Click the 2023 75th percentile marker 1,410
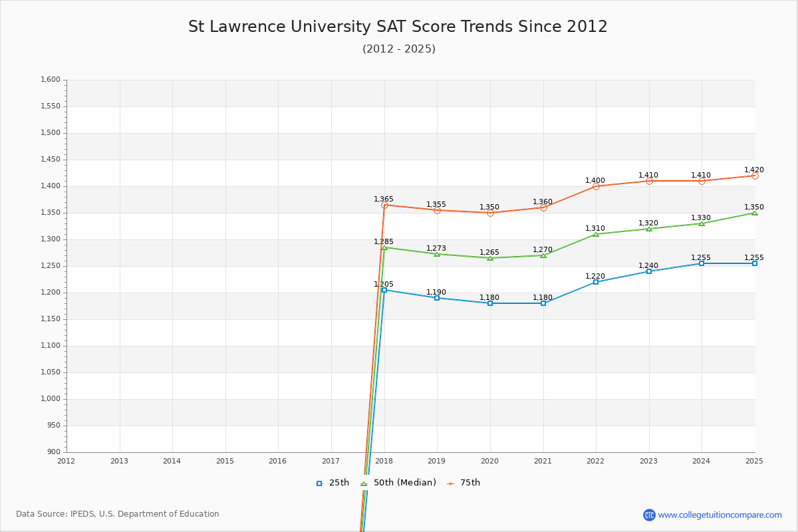This screenshot has width=798, height=532. click(649, 181)
